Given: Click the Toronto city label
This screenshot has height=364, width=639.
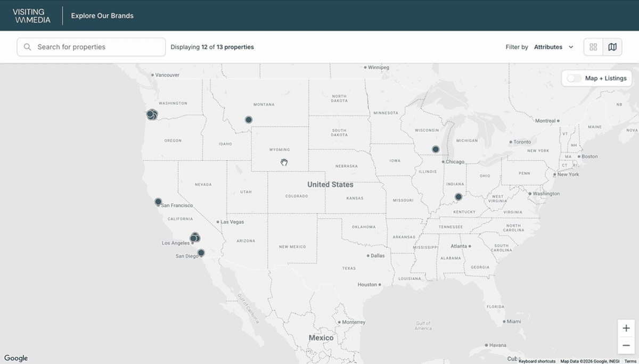Looking at the screenshot, I should [522, 142].
